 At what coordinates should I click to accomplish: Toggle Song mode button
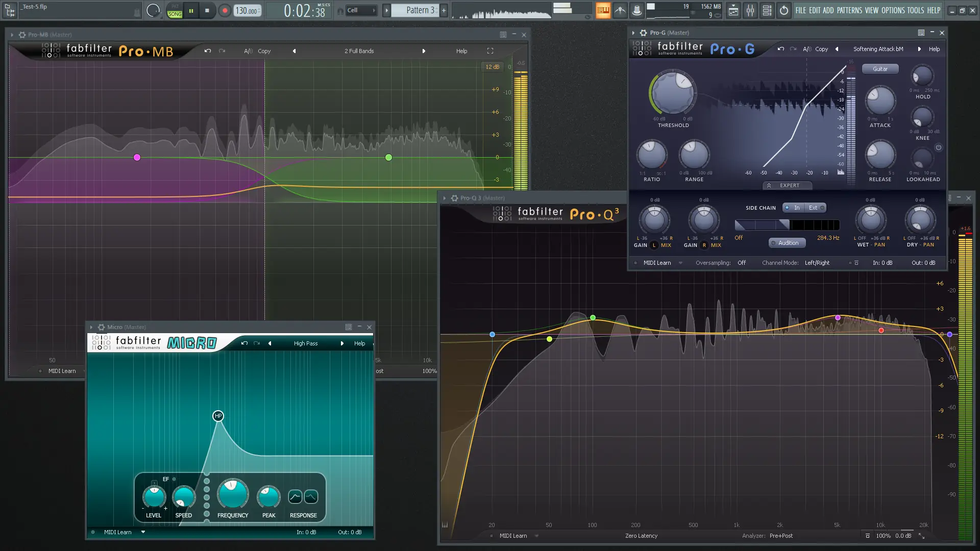175,14
